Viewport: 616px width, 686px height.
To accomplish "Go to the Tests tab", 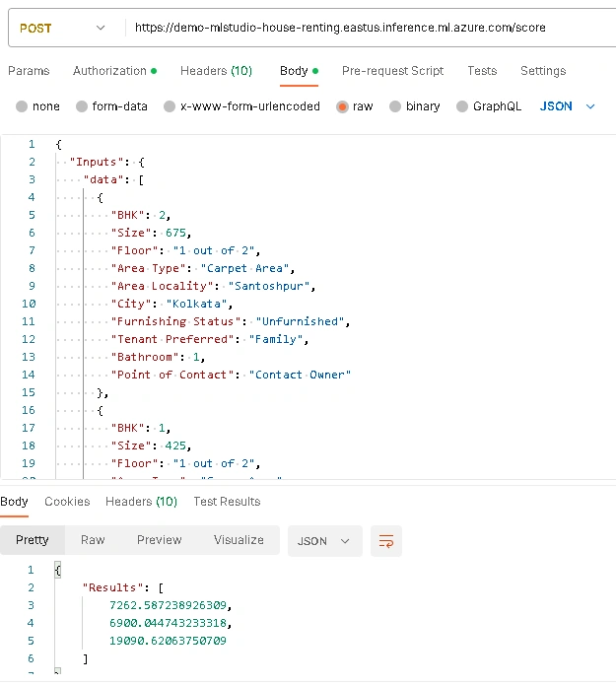I will coord(482,71).
